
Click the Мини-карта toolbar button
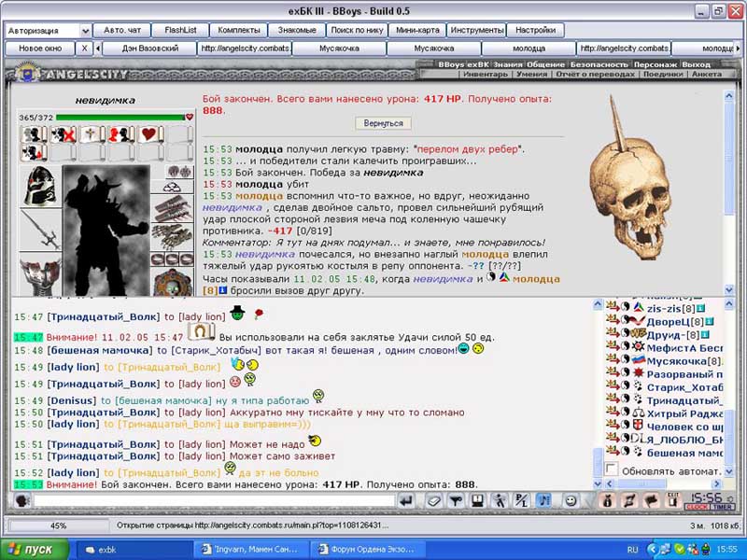[x=417, y=30]
